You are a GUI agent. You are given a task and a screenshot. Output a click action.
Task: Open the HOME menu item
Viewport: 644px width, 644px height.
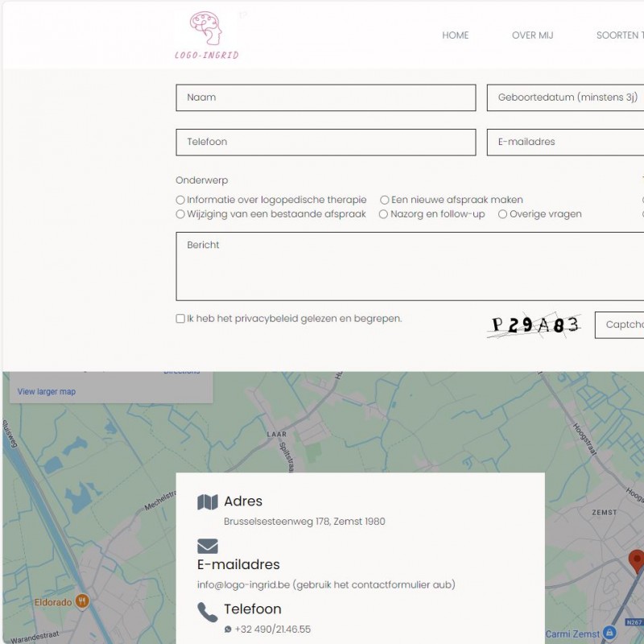click(x=455, y=35)
